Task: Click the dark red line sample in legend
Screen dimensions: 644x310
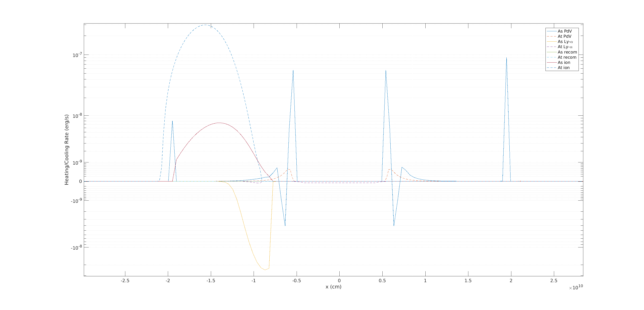Action: pyautogui.click(x=552, y=63)
